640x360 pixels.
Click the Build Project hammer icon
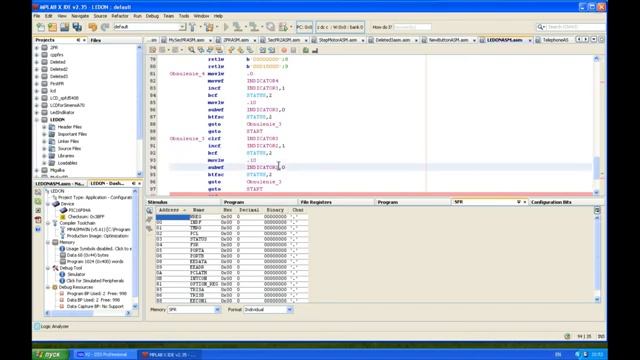[x=192, y=27]
